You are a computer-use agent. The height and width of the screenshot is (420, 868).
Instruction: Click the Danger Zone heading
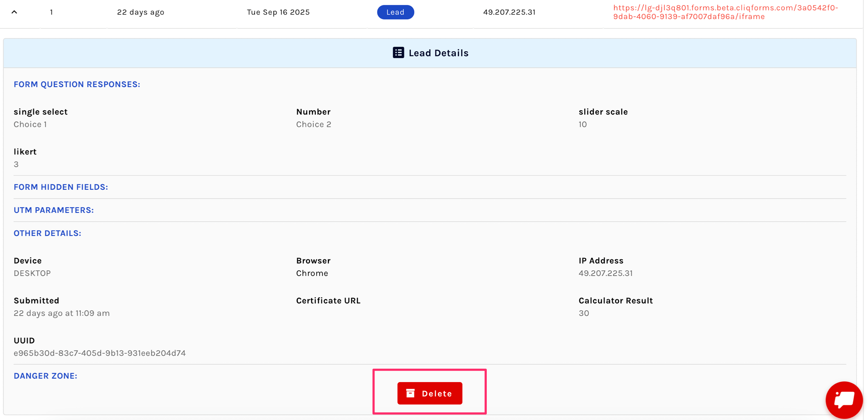point(45,376)
